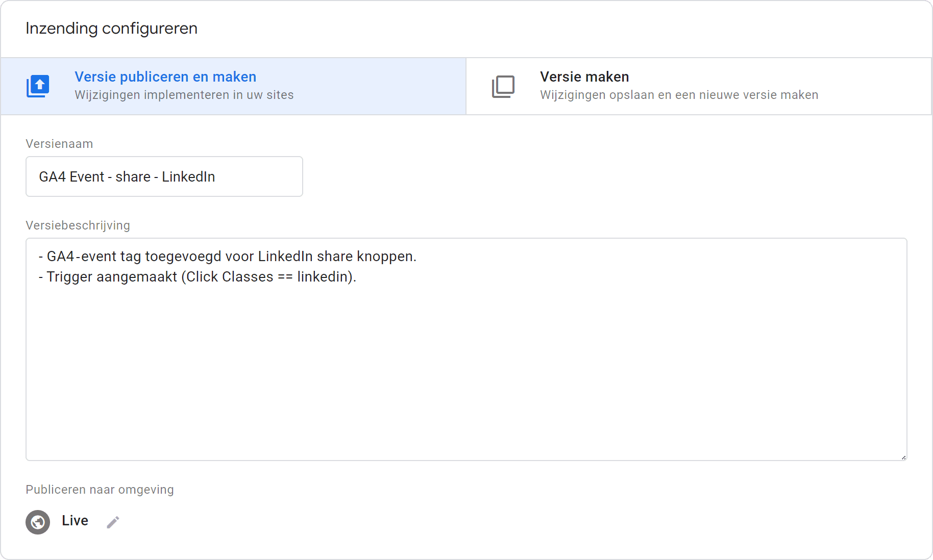
Task: Click the globe icon next to Live
Action: (x=38, y=522)
